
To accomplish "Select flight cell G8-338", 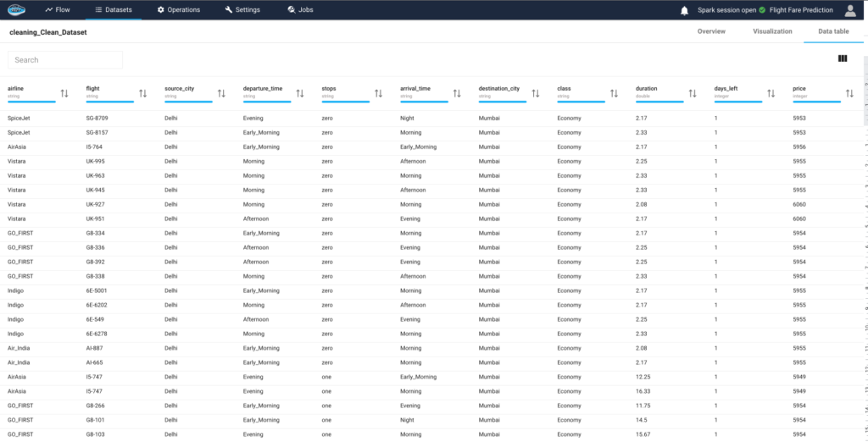I will click(x=96, y=277).
